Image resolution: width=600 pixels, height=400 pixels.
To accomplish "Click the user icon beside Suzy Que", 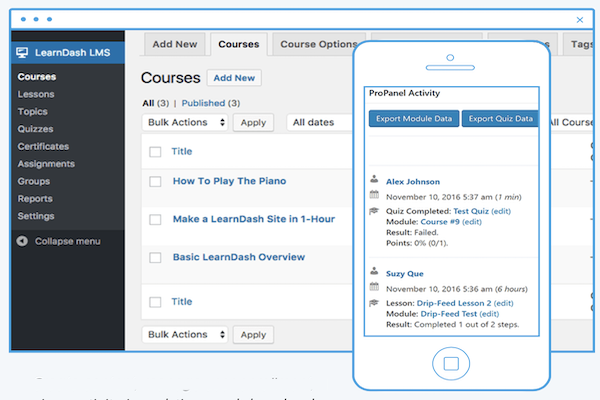I will pyautogui.click(x=374, y=271).
